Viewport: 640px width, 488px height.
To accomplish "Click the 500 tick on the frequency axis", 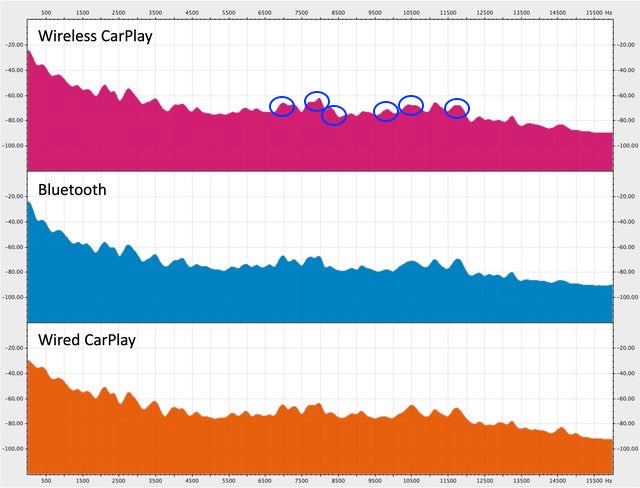I will click(x=46, y=13).
